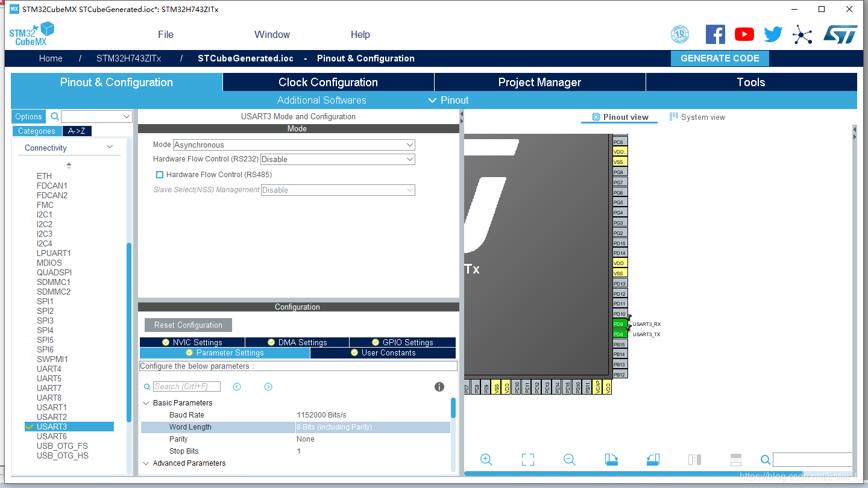The width and height of the screenshot is (868, 488).
Task: Click the Options button
Action: (29, 117)
